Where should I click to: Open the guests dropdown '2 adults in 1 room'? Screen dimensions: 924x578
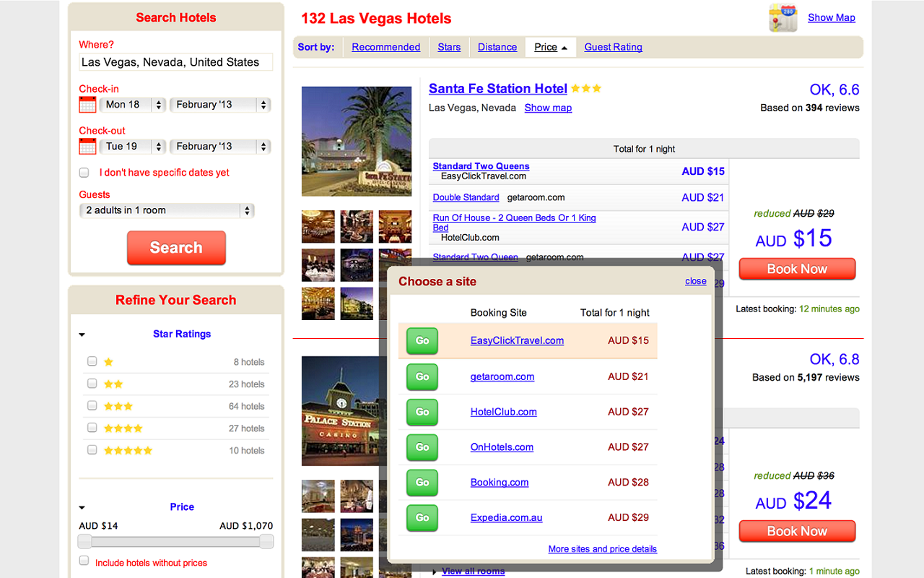167,211
